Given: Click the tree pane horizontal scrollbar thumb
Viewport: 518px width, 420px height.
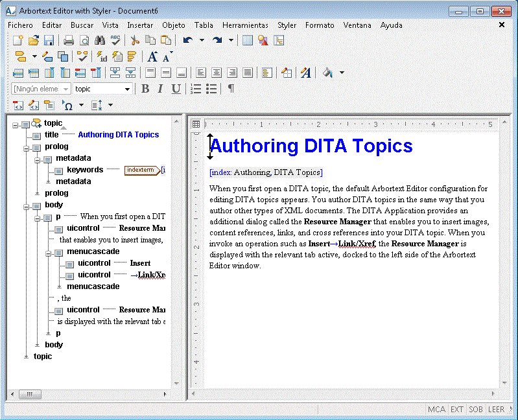Looking at the screenshot, I should (30, 394).
